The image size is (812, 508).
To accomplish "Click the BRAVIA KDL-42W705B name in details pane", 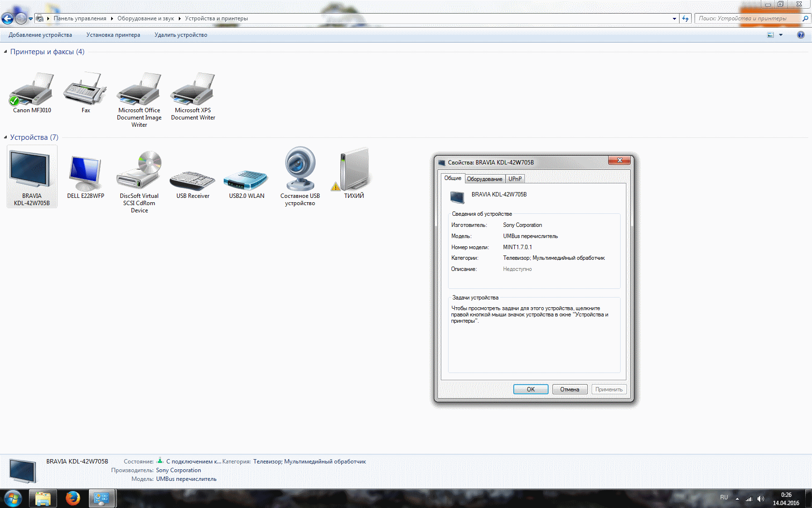I will point(77,462).
